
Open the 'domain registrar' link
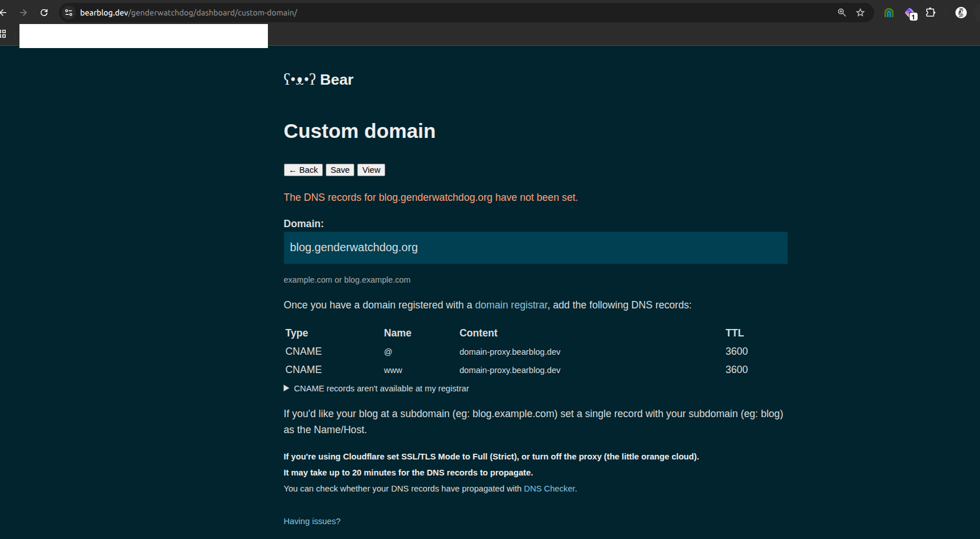point(511,305)
